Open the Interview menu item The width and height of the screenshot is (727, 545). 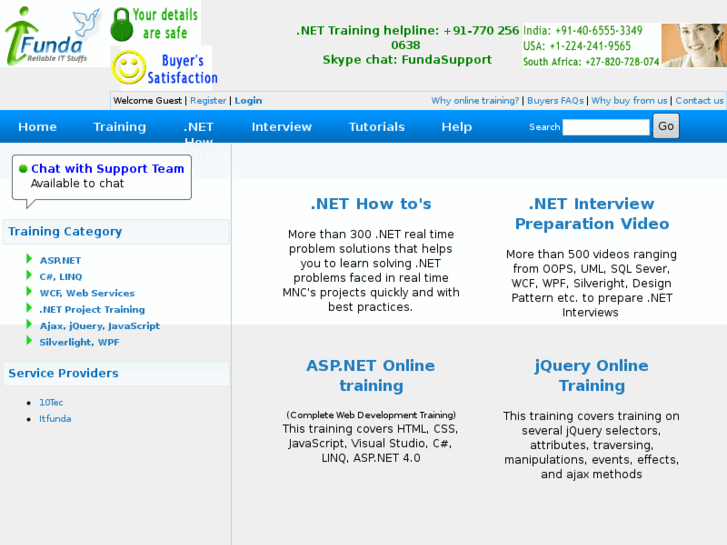(281, 127)
